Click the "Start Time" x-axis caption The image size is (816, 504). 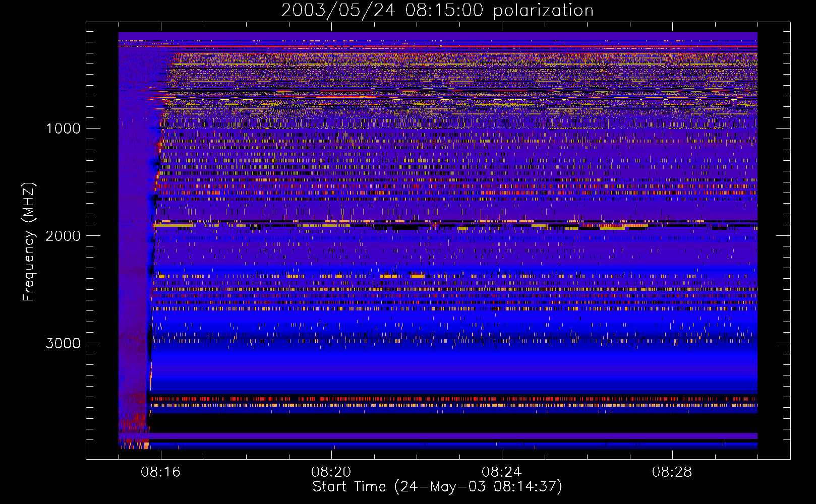pyautogui.click(x=349, y=487)
